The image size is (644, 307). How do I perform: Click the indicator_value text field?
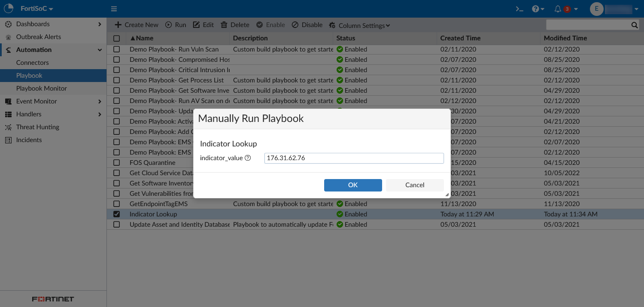click(x=354, y=158)
